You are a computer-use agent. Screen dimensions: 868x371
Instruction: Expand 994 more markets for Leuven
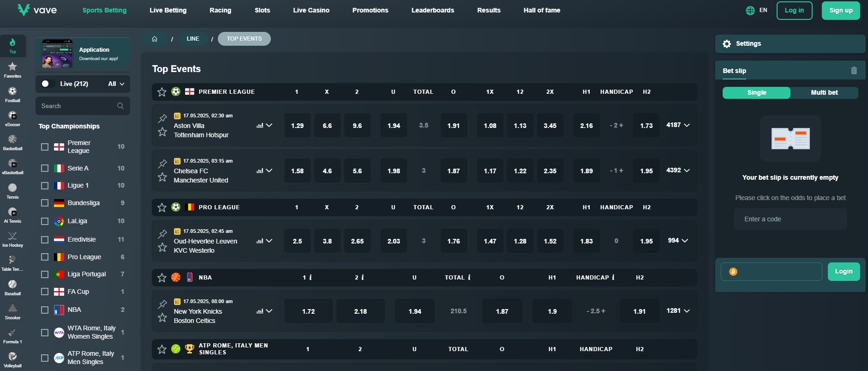click(x=678, y=241)
